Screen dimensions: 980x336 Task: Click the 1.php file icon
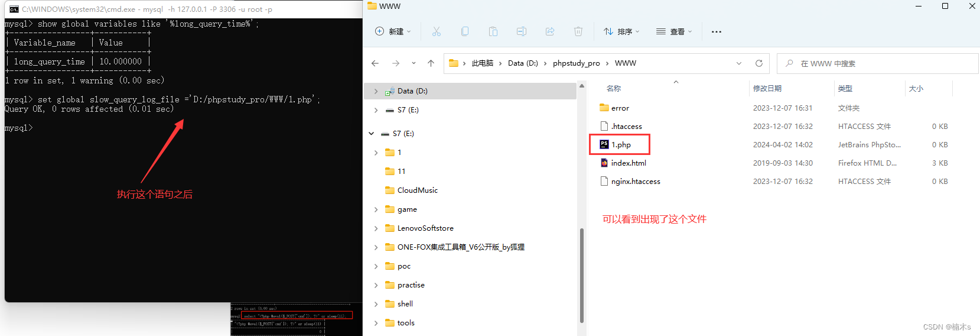pyautogui.click(x=604, y=144)
